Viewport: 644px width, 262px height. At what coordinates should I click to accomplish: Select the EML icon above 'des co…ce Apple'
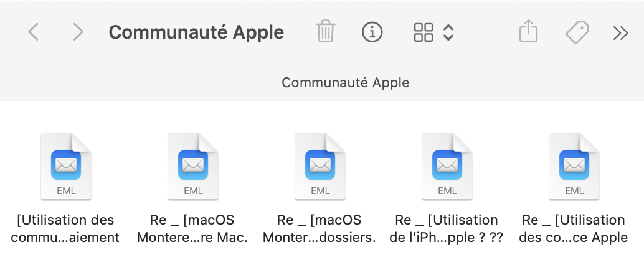(x=574, y=167)
